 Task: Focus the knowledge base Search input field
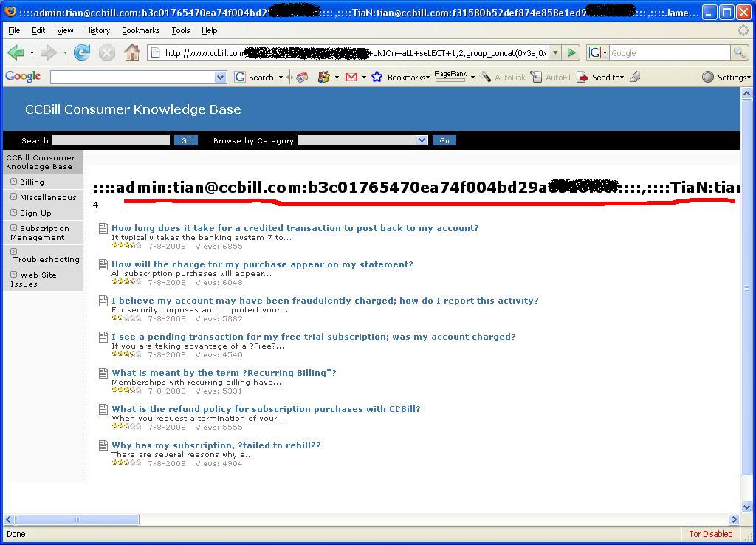pos(111,140)
